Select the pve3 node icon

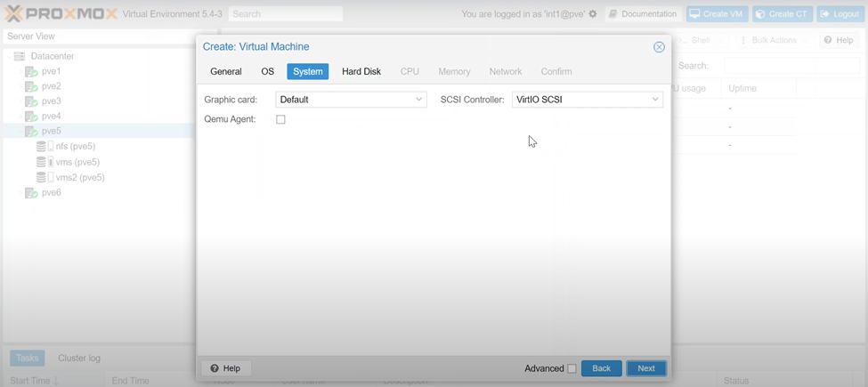coord(31,101)
